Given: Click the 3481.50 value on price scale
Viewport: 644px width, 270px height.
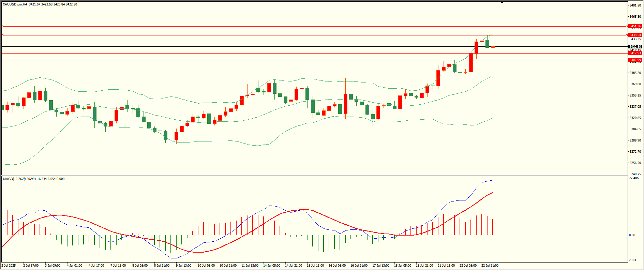Looking at the screenshot, I should click(635, 5).
